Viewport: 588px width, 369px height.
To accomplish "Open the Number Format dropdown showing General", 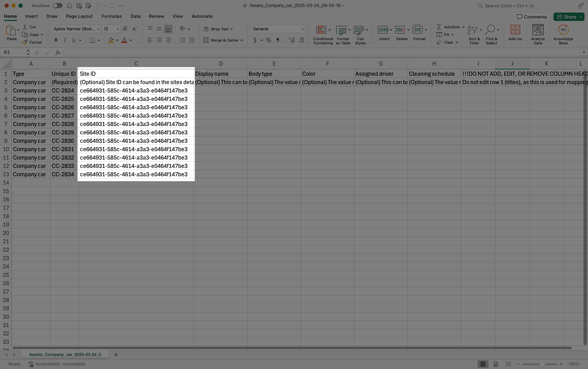I will pyautogui.click(x=277, y=29).
